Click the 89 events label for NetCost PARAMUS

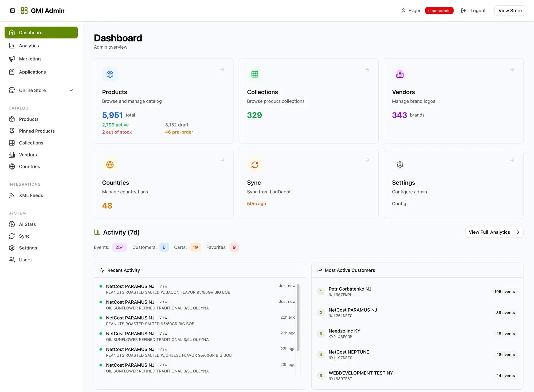[x=505, y=313]
